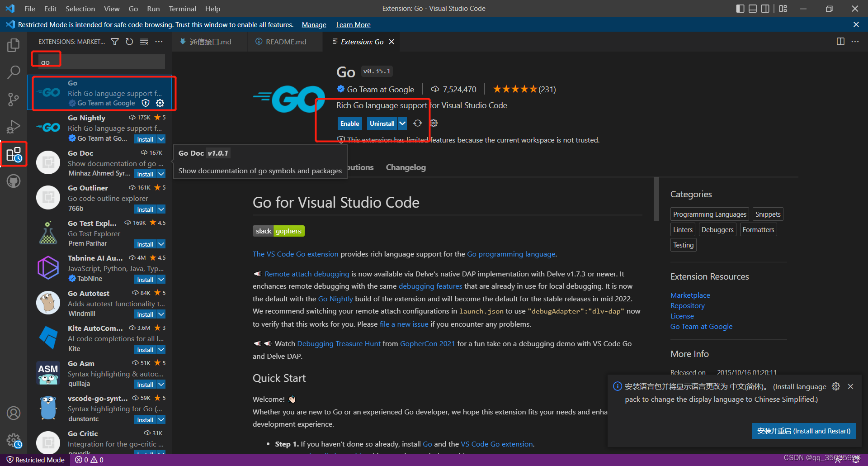The image size is (868, 466).
Task: Open Repository resource link
Action: coord(687,305)
